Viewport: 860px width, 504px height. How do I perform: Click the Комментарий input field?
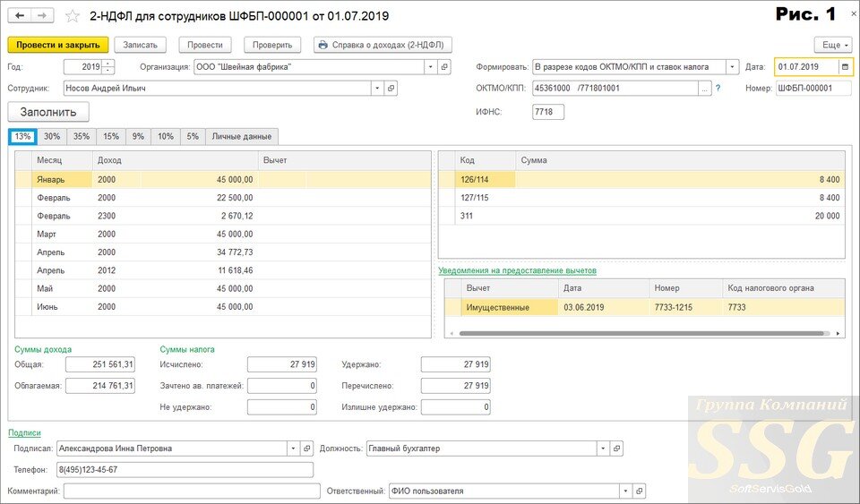(x=192, y=491)
